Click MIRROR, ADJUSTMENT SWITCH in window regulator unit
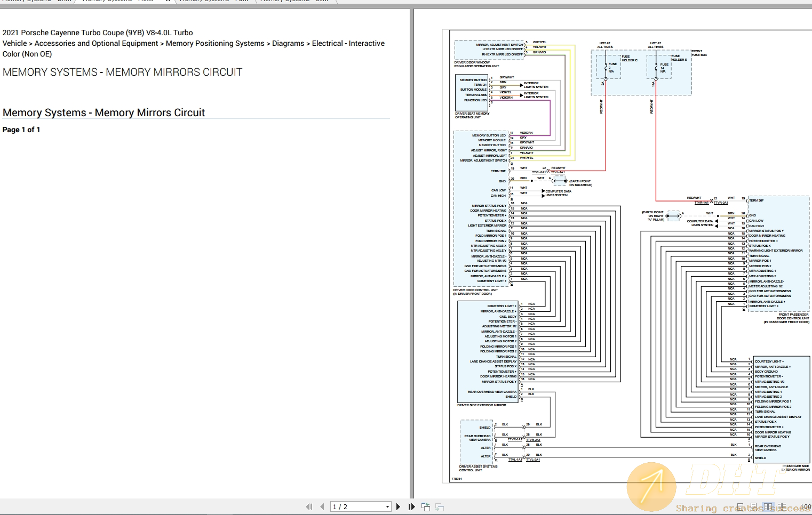The height and width of the screenshot is (515, 812). click(500, 45)
